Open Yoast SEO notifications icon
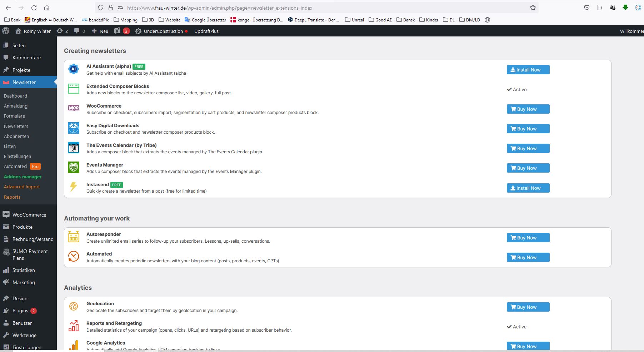 (x=121, y=31)
